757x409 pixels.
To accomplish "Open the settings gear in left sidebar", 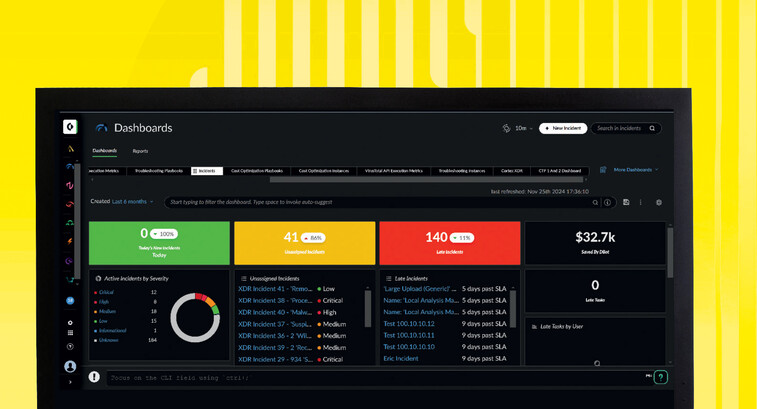I will click(70, 323).
